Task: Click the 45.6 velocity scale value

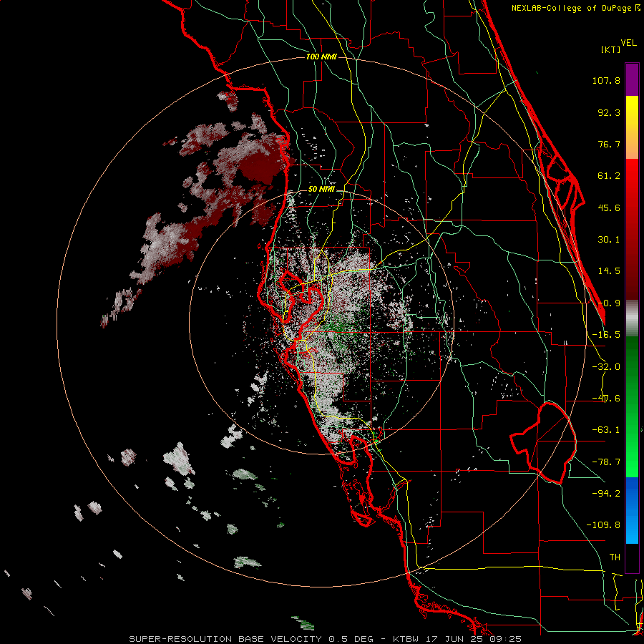Action: click(609, 208)
